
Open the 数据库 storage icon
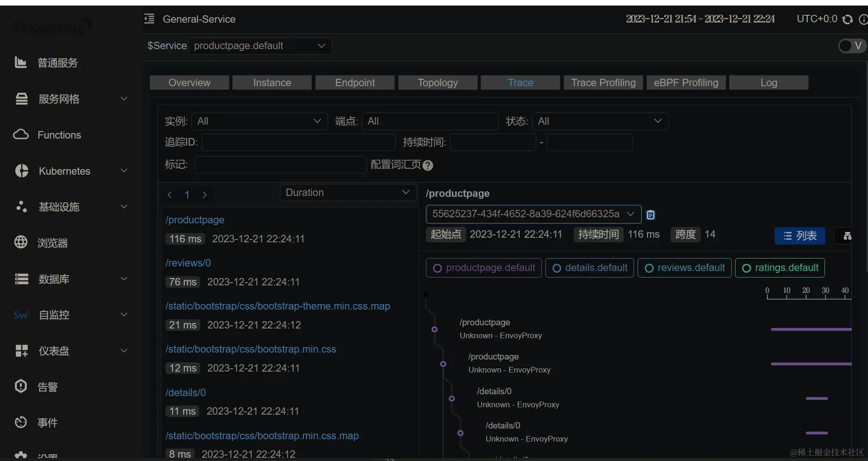coord(21,279)
